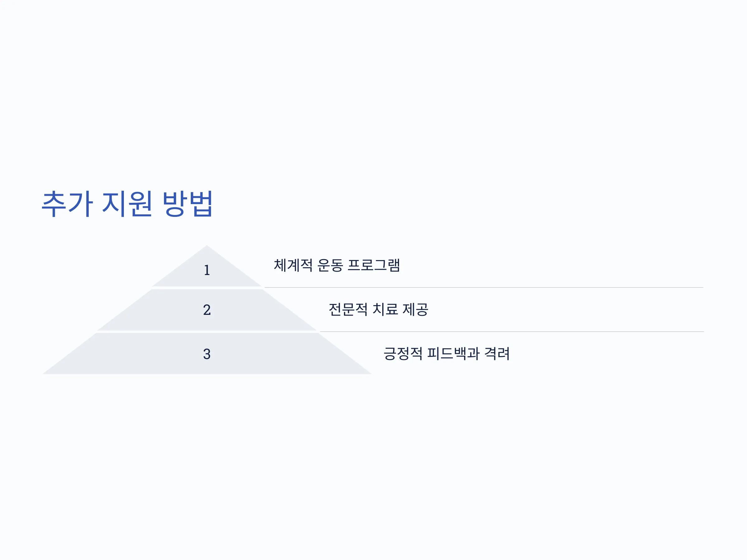
Task: Click the word 격려 beside tier 3
Action: [x=497, y=353]
